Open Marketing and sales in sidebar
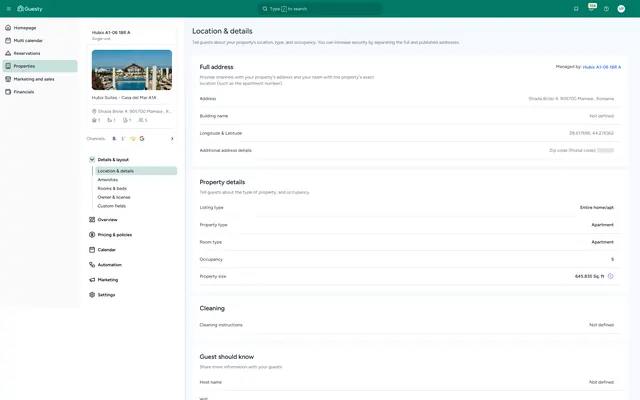The width and height of the screenshot is (640, 400). pyautogui.click(x=40, y=79)
